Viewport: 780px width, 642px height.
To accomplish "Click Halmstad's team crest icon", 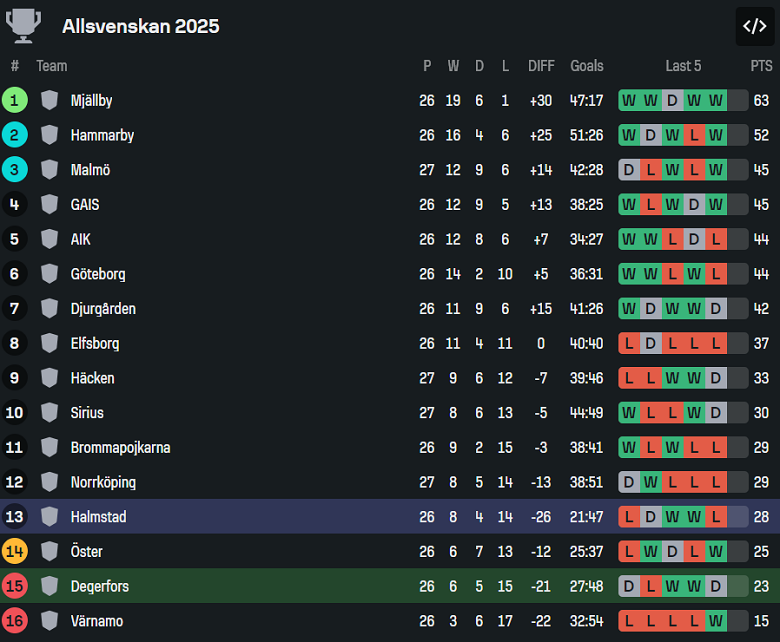I will point(50,517).
